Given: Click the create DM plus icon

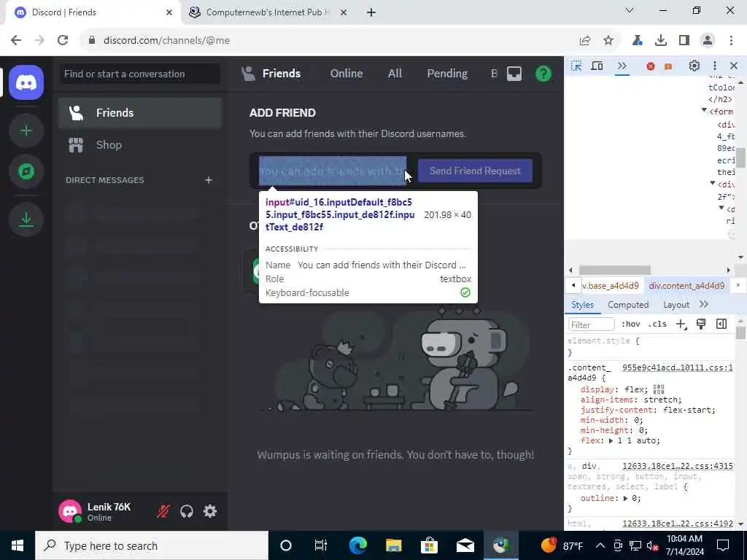Looking at the screenshot, I should [x=208, y=180].
